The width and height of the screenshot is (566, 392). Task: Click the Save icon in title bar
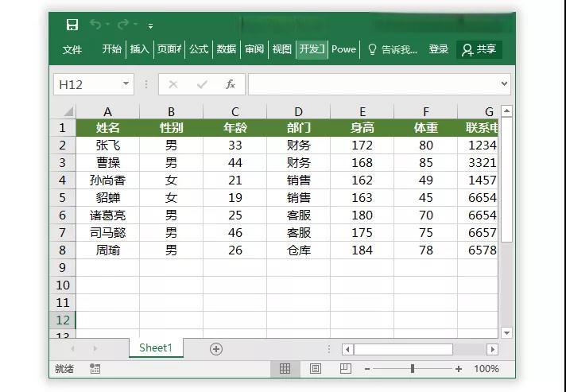tap(72, 25)
